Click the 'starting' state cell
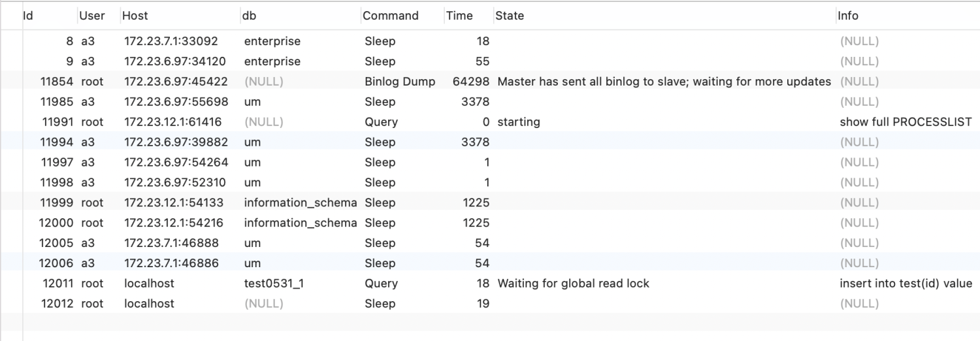Image resolution: width=980 pixels, height=341 pixels. (x=519, y=122)
